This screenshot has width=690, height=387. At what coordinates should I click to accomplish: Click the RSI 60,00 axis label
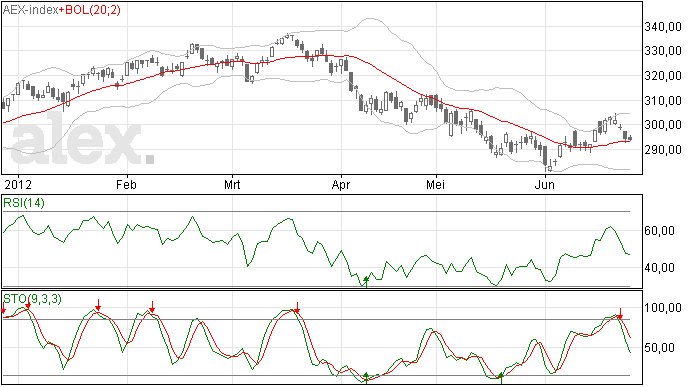click(659, 231)
